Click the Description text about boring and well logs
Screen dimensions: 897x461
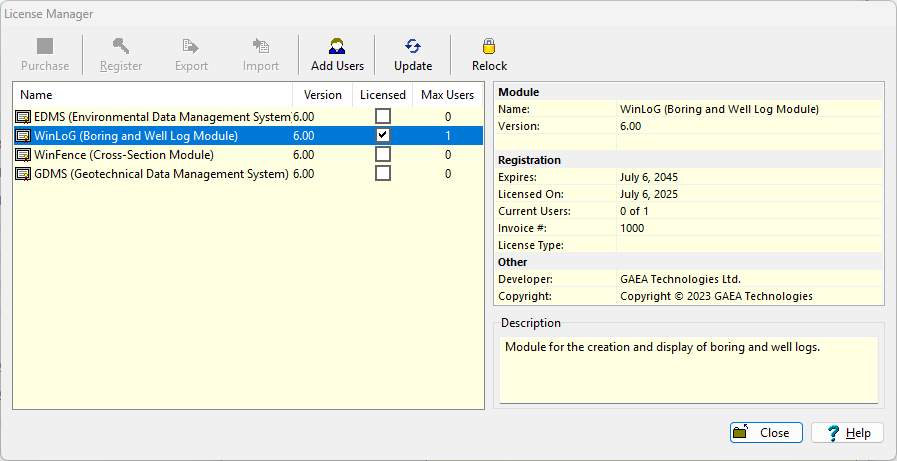click(x=663, y=347)
